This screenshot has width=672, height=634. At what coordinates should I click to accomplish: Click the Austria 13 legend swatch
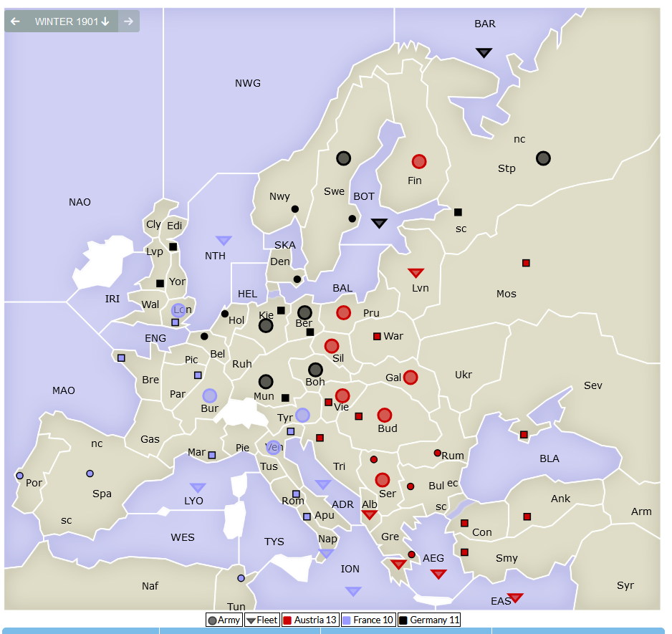287,620
